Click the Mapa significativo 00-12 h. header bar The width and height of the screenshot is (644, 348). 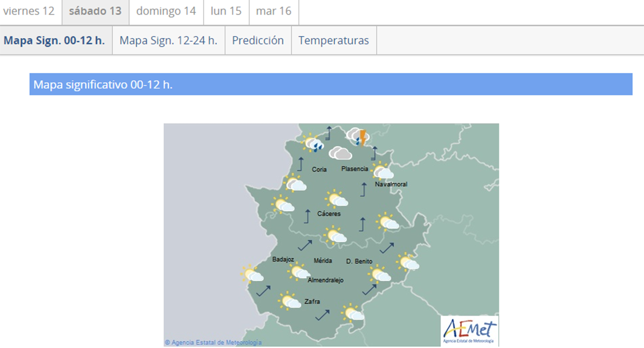[331, 85]
